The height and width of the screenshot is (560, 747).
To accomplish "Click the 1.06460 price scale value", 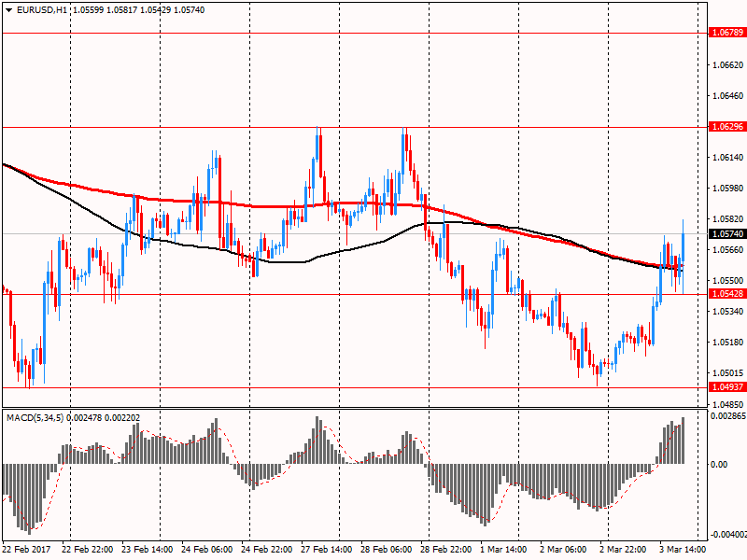I will [728, 96].
